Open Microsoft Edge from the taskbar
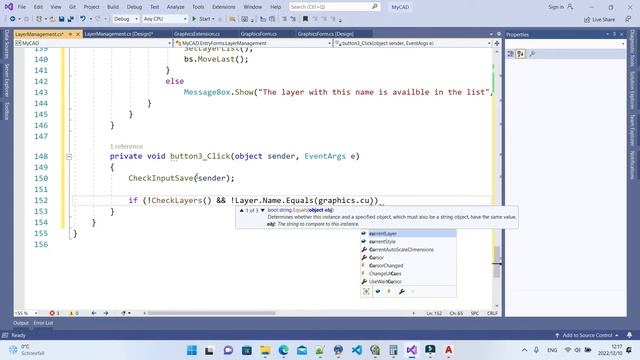 [284, 350]
